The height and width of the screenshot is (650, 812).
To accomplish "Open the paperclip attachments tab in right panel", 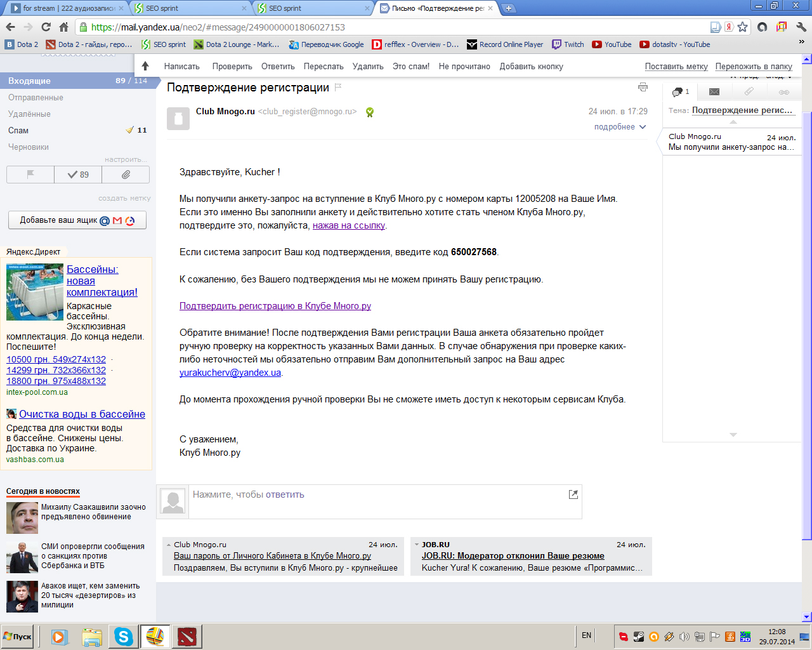I will 749,92.
